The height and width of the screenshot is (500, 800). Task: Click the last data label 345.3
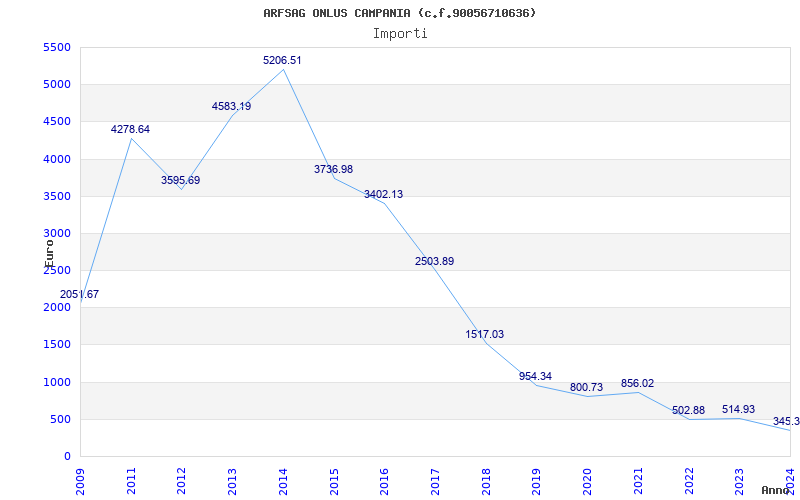786,422
